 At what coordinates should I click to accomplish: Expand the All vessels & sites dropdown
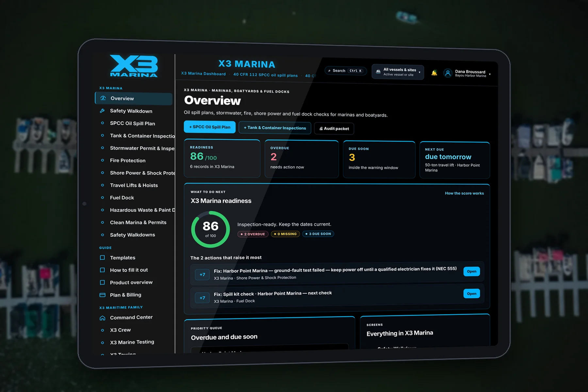click(x=398, y=72)
